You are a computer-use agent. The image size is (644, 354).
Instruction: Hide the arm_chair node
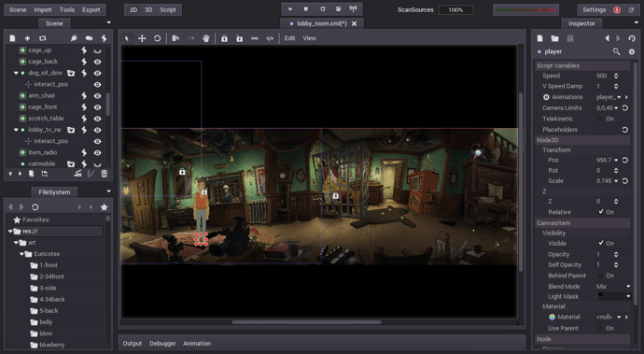click(x=97, y=96)
